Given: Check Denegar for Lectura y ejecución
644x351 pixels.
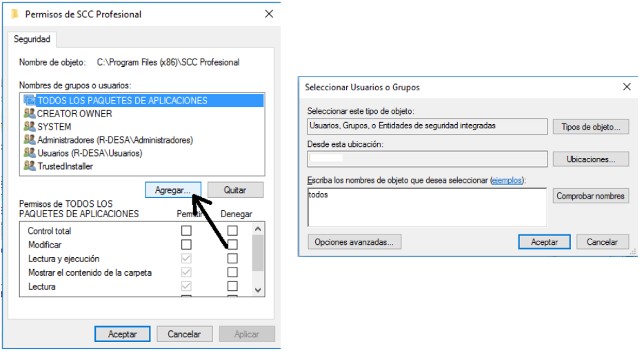Looking at the screenshot, I should click(x=232, y=258).
